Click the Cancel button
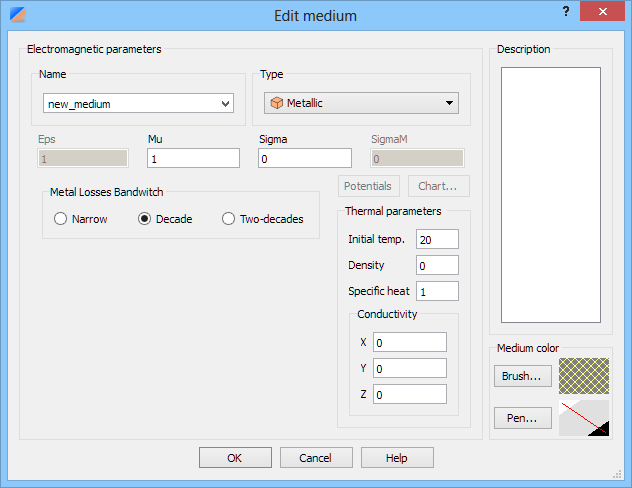This screenshot has height=488, width=632. (316, 457)
